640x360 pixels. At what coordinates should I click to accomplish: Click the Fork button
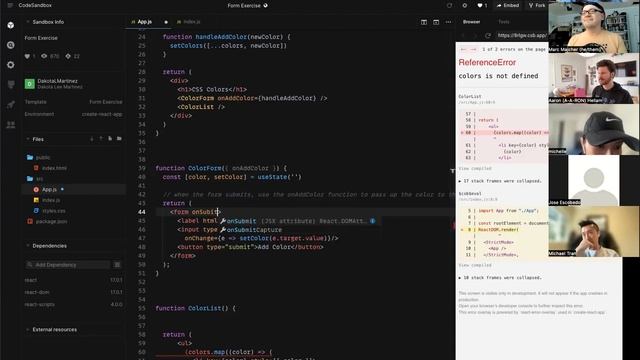click(536, 5)
